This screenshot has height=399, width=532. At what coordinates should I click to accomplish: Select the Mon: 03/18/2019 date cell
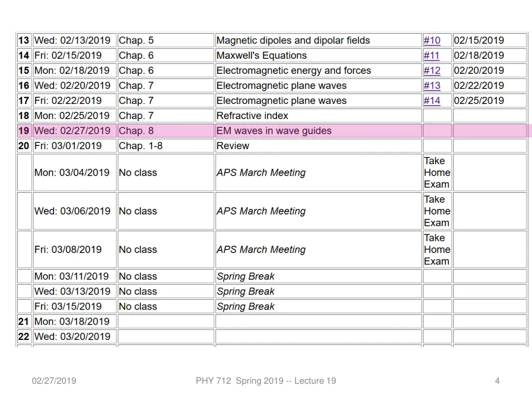tap(75, 322)
